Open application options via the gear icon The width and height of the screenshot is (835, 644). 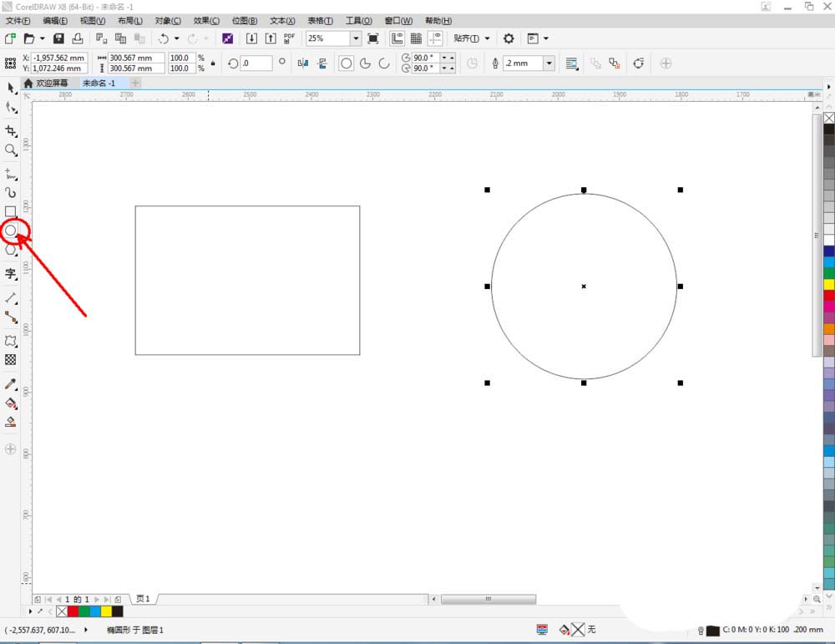pyautogui.click(x=508, y=38)
